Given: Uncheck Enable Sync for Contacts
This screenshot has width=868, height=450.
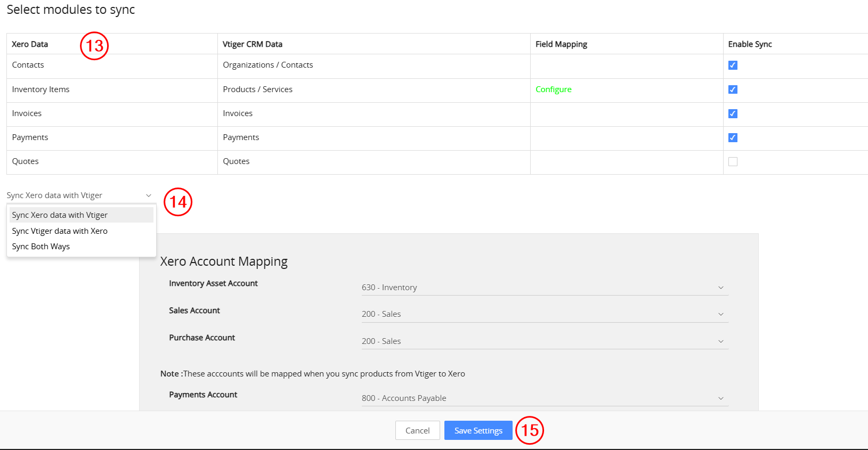Looking at the screenshot, I should 733,65.
